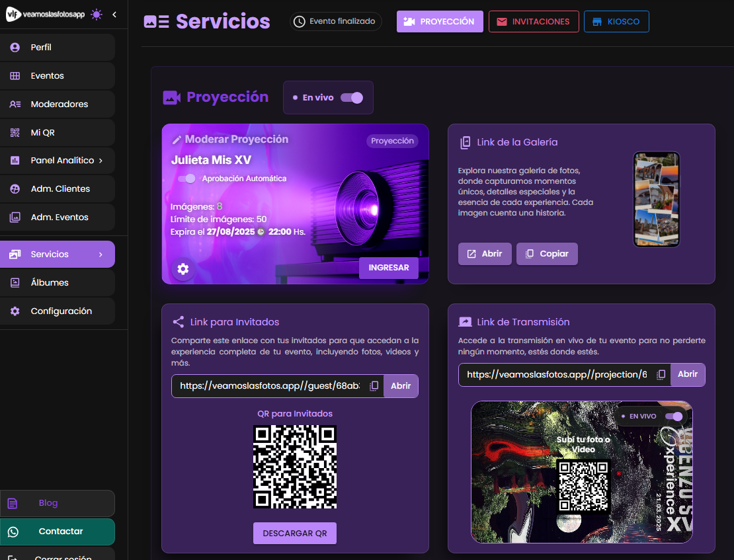Click Copiar in Link de la Galería
The image size is (734, 560).
pos(547,254)
